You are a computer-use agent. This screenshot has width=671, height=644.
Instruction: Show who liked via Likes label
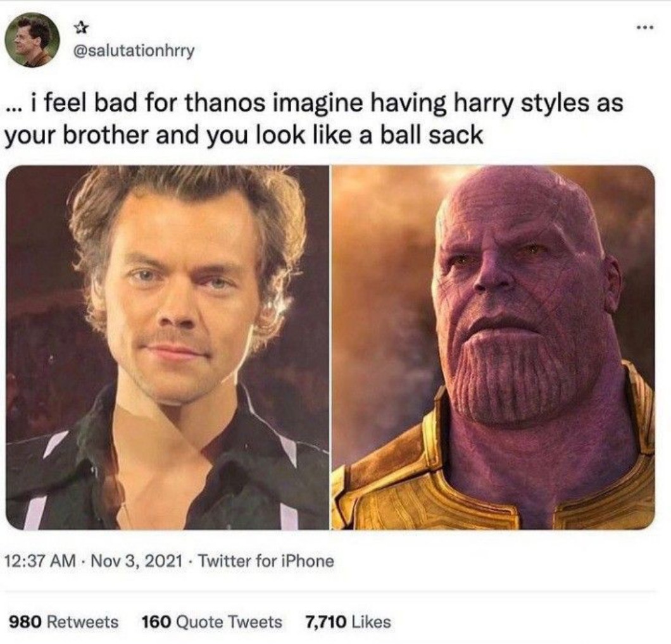tap(370, 622)
